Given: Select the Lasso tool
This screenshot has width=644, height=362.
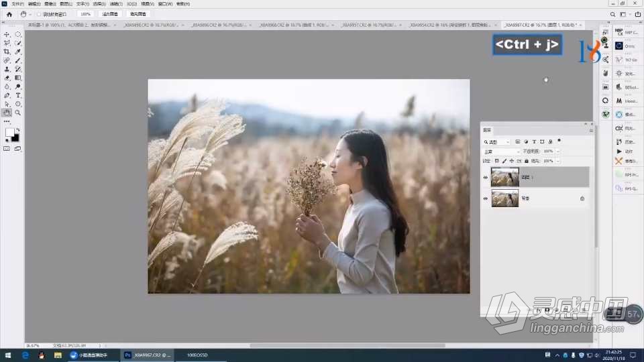Looking at the screenshot, I should [7, 43].
